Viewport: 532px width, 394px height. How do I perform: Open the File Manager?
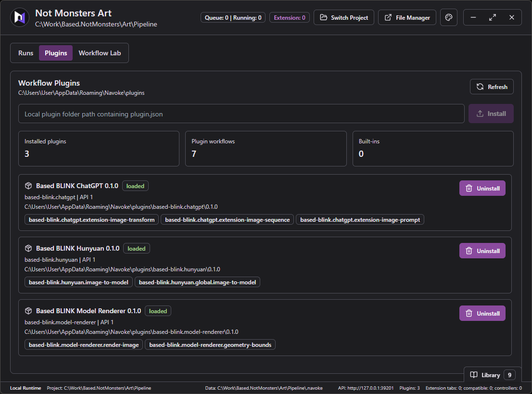tap(407, 17)
